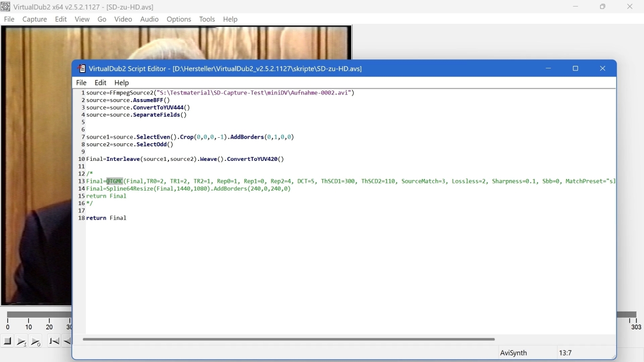Click AssumeBFF in the script code
The image size is (644, 362).
point(148,100)
